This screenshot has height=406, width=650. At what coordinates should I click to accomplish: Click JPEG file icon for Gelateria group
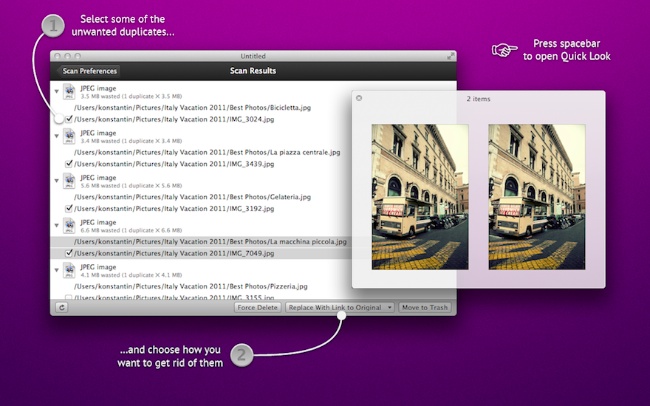coord(70,181)
